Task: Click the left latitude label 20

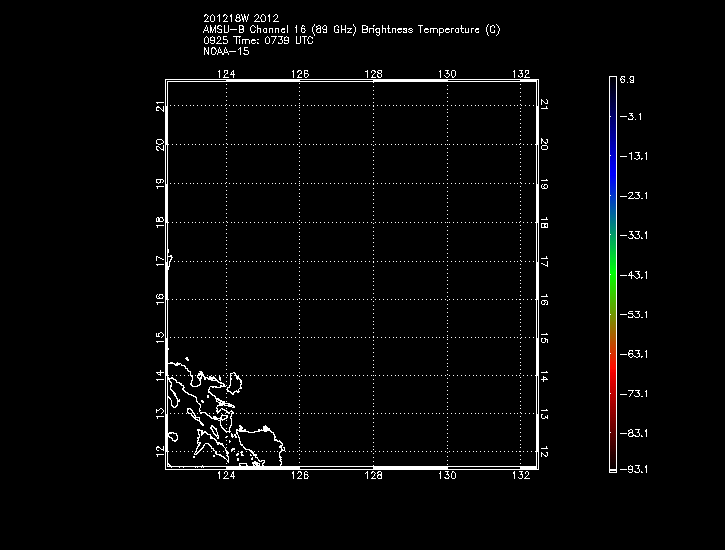Action: point(160,145)
